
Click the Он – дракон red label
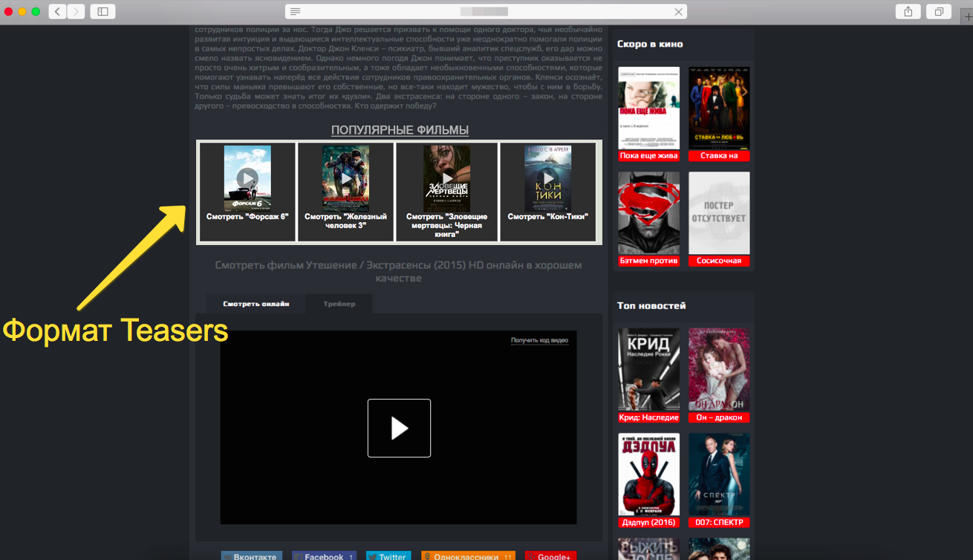719,417
